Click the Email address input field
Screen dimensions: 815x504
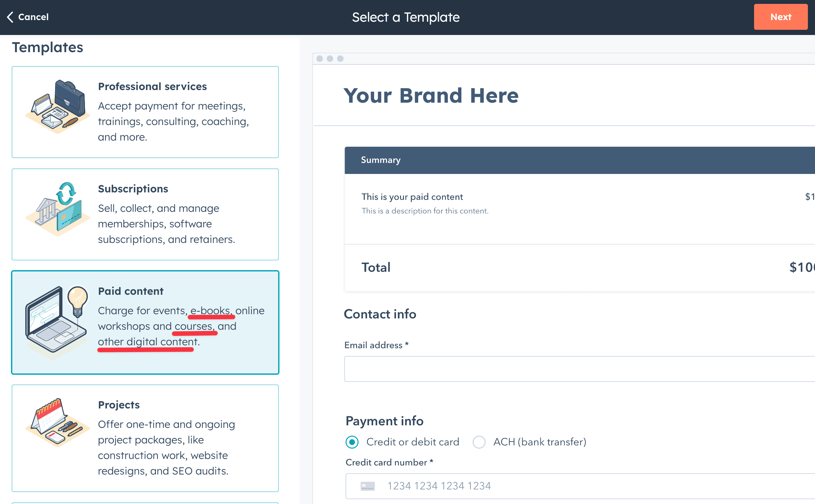point(579,369)
